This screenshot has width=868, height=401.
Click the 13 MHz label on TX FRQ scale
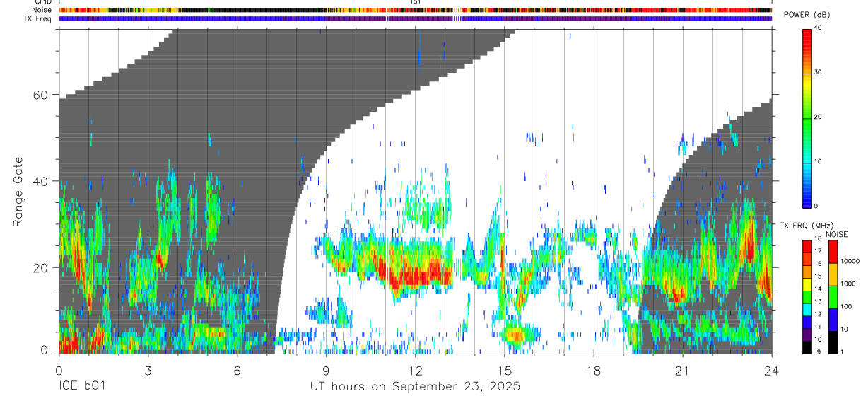(819, 301)
